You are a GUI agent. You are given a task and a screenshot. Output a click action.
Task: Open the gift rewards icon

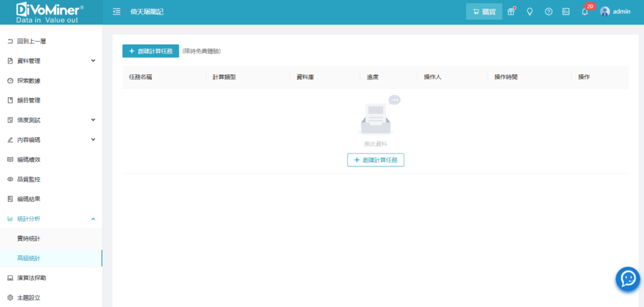pyautogui.click(x=511, y=11)
